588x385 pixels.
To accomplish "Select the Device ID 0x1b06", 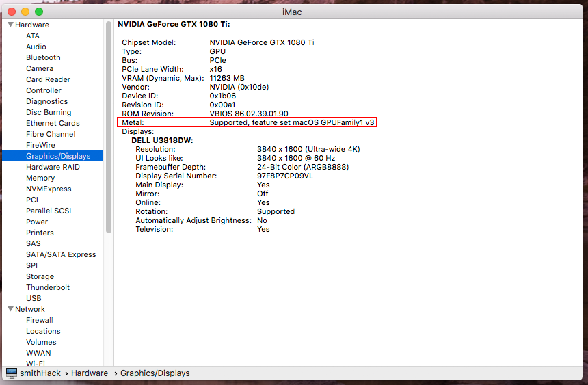I will 223,96.
